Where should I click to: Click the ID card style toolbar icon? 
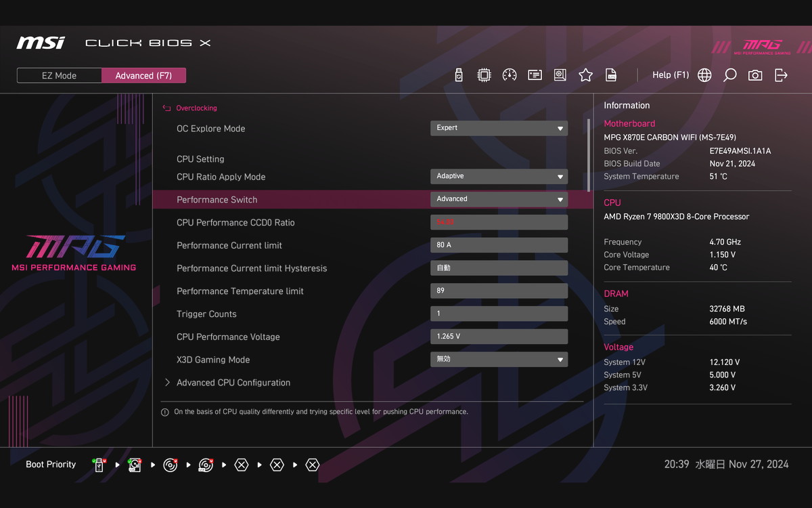click(535, 75)
